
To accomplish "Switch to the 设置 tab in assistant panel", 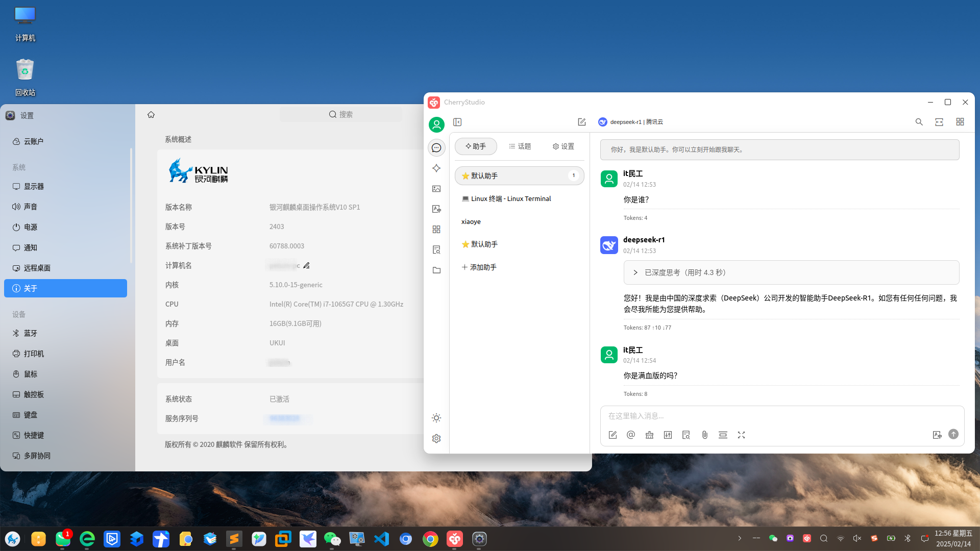I will coord(563,146).
